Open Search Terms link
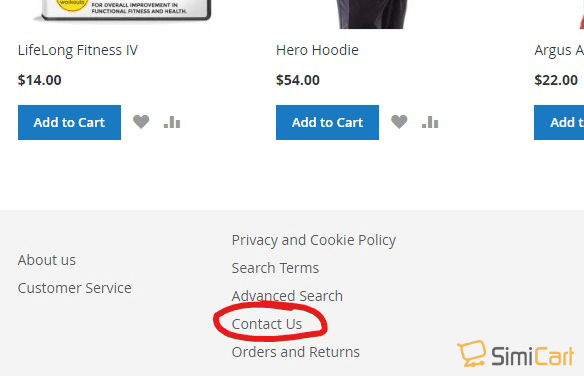This screenshot has height=376, width=584. (275, 268)
